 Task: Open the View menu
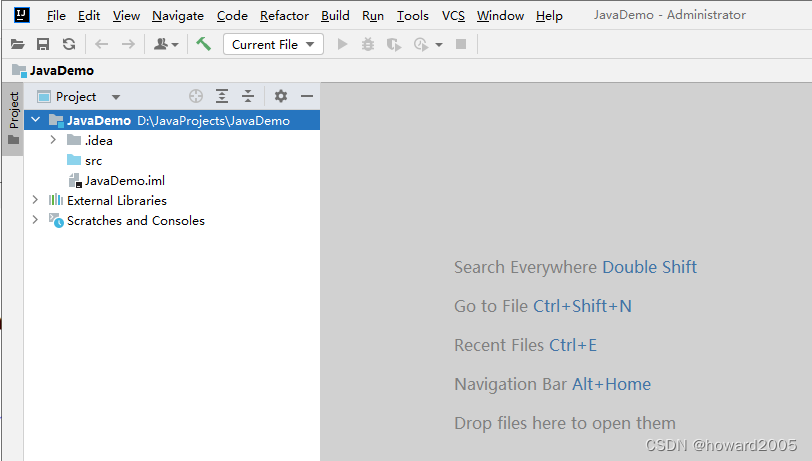(126, 16)
